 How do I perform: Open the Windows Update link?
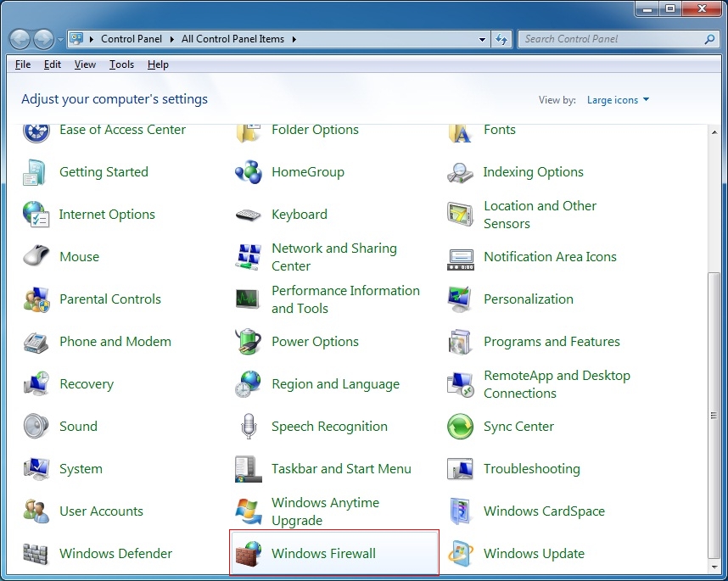(x=534, y=554)
